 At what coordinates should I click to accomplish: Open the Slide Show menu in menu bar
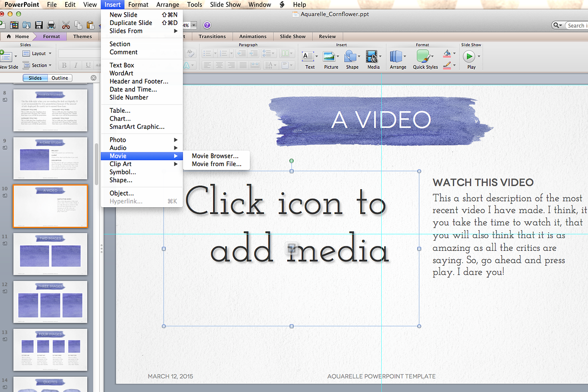[x=225, y=4]
